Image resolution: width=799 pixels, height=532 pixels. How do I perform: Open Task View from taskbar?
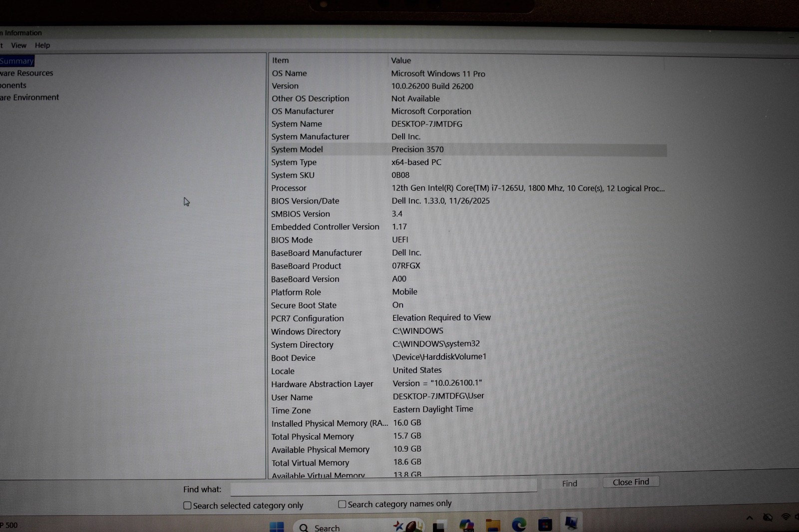click(439, 527)
